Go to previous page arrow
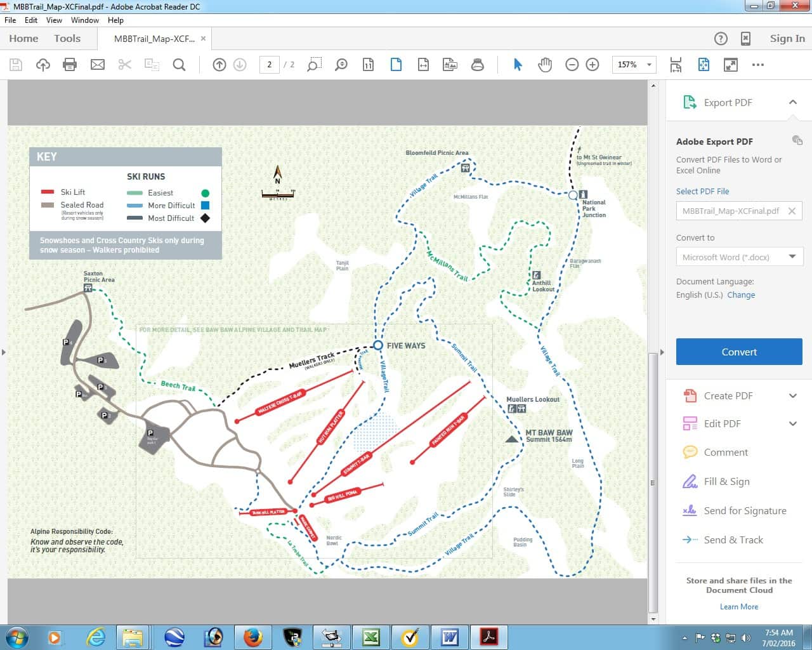The width and height of the screenshot is (812, 650). tap(219, 65)
